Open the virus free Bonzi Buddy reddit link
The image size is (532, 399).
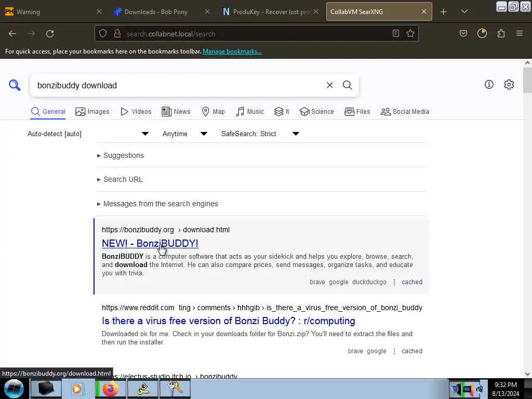[x=229, y=321]
